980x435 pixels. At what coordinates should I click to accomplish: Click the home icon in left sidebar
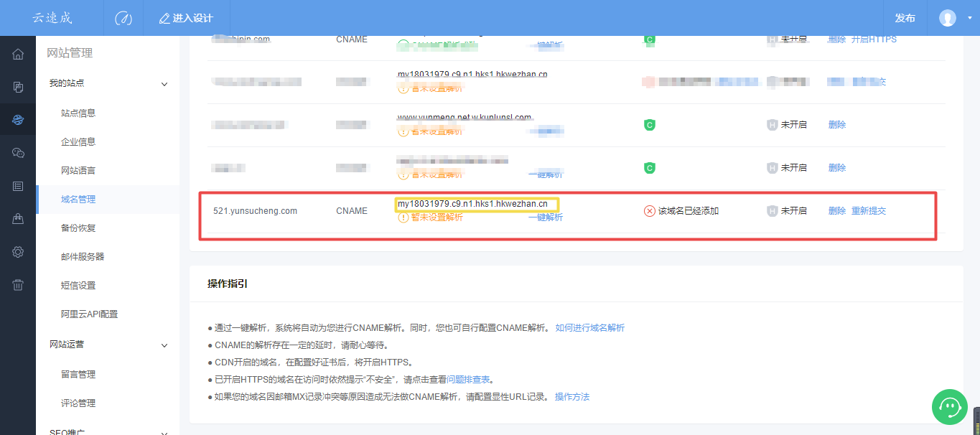[x=18, y=55]
